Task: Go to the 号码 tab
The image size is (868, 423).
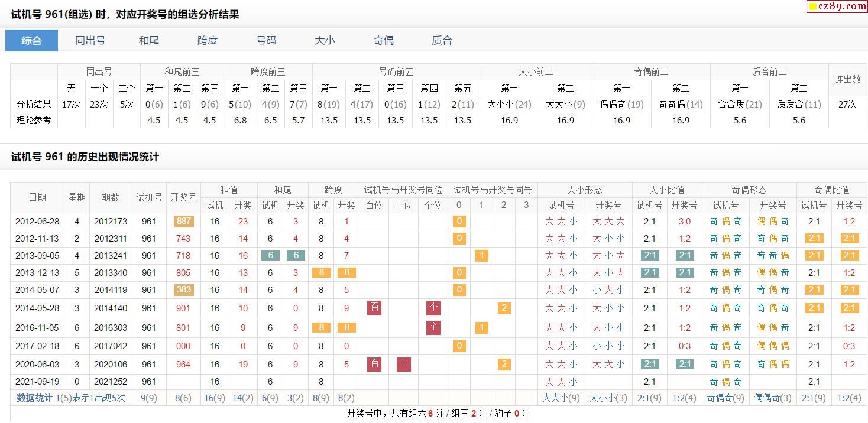Action: pyautogui.click(x=266, y=40)
